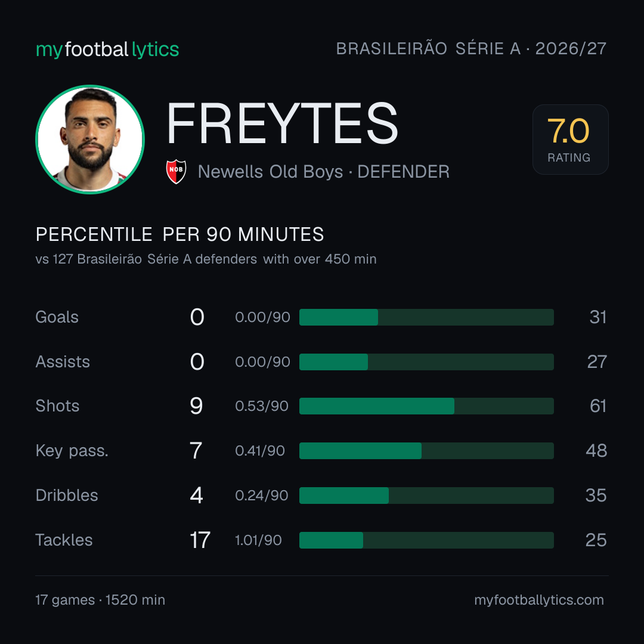Click the Brasileirão Série A 2026/27 label
The height and width of the screenshot is (644, 644).
click(x=471, y=48)
